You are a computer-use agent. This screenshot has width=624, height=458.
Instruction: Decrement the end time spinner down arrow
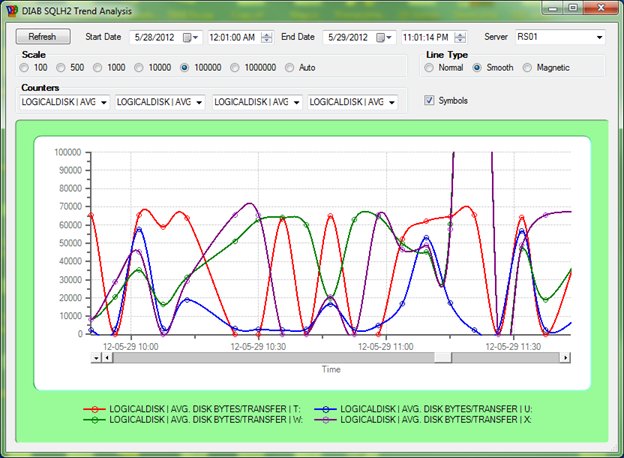click(x=460, y=40)
